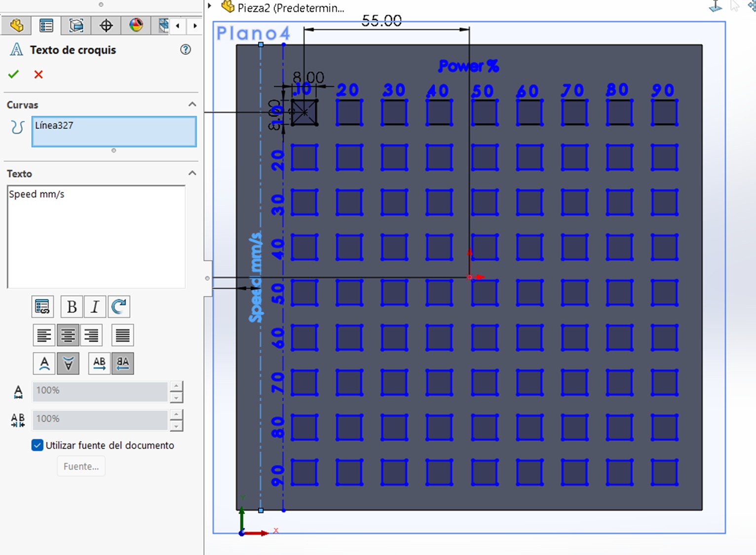
Task: Flip text vertically upright A icon
Action: (x=44, y=364)
